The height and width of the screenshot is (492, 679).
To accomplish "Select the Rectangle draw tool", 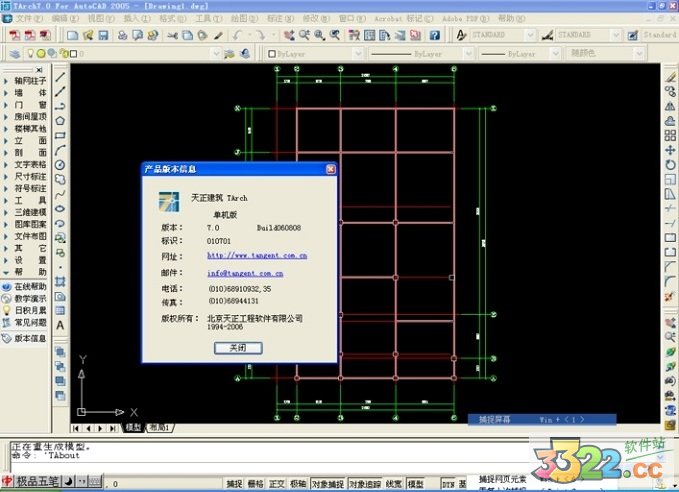I will pos(60,136).
